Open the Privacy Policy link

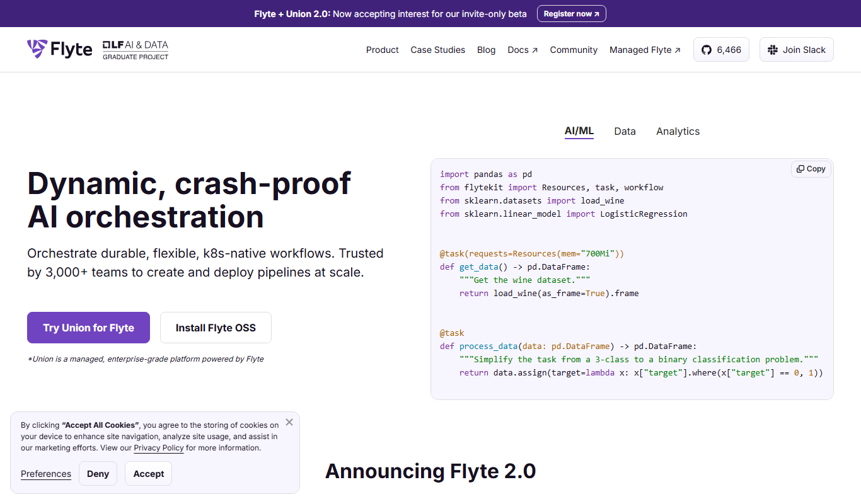(x=159, y=448)
